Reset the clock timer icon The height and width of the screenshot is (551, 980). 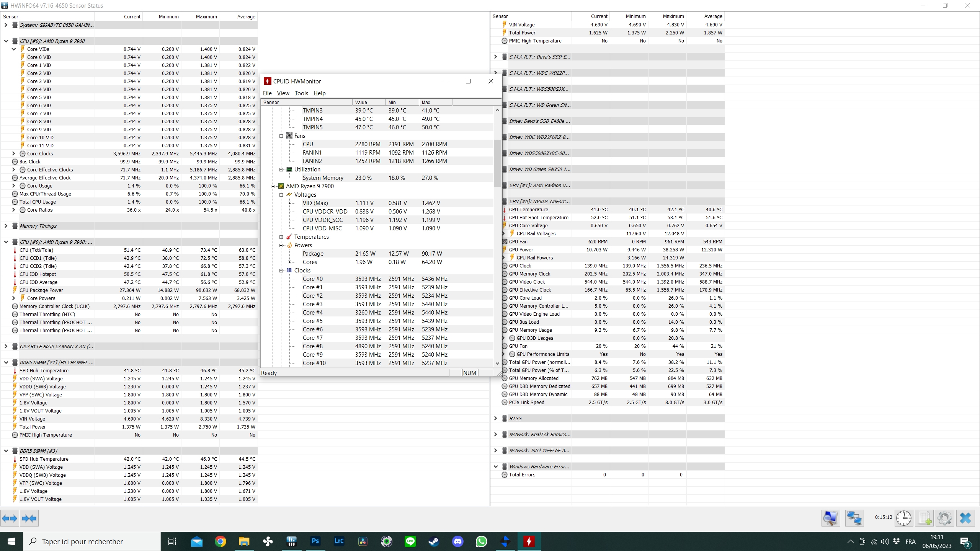click(x=903, y=518)
